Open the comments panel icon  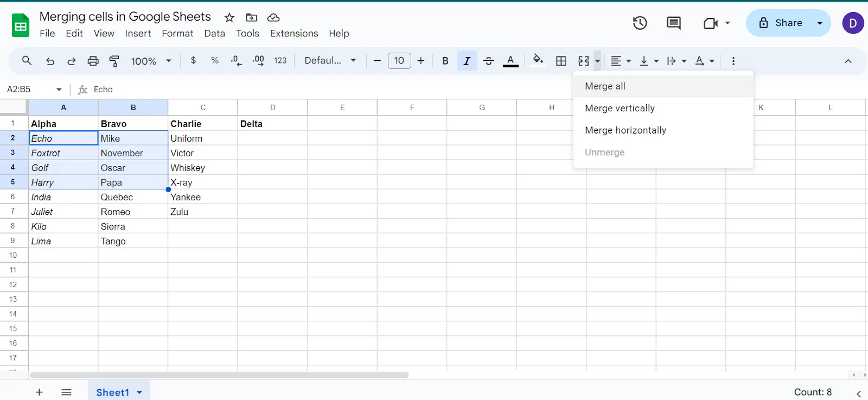click(674, 23)
